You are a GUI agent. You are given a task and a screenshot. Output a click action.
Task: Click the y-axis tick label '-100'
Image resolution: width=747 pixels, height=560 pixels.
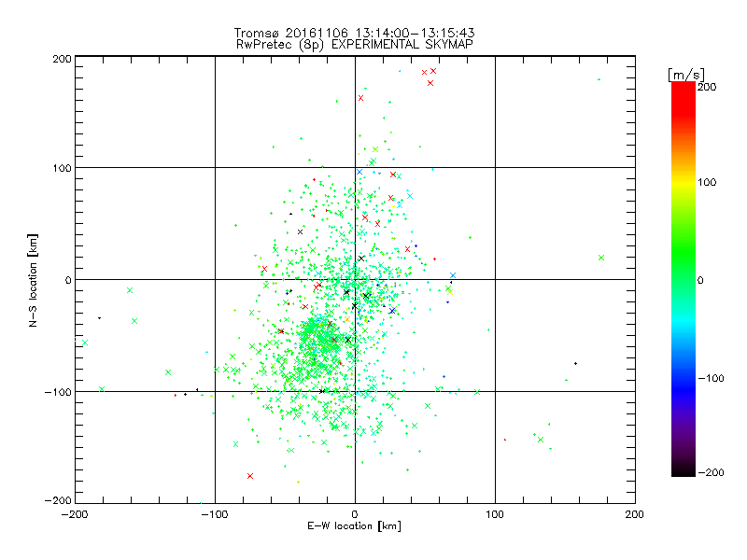(58, 392)
